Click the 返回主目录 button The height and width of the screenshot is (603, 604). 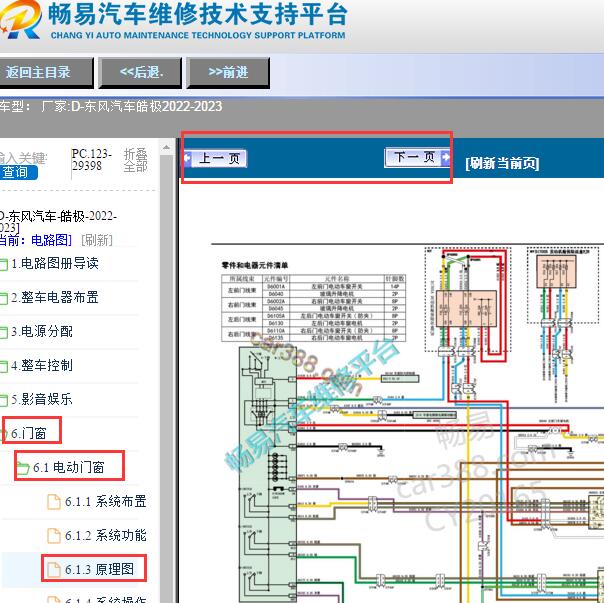(45, 72)
